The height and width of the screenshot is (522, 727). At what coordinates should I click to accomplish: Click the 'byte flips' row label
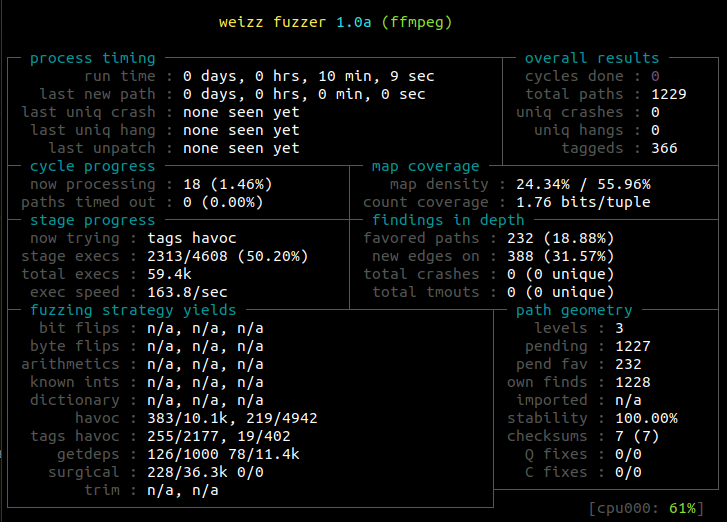[x=75, y=346]
